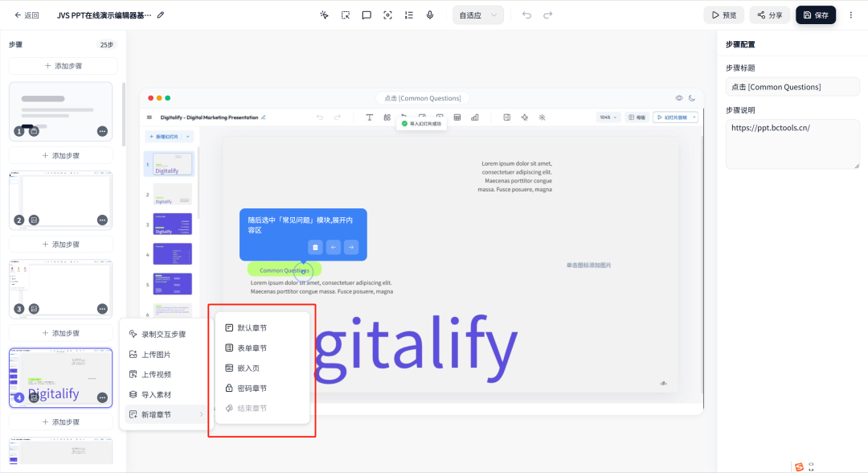This screenshot has height=473, width=868.
Task: Choose 密码章节 from the submenu
Action: point(262,389)
